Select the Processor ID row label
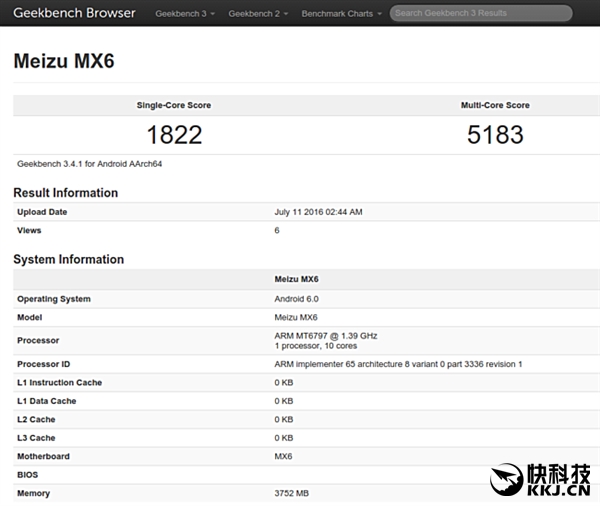 coord(44,364)
